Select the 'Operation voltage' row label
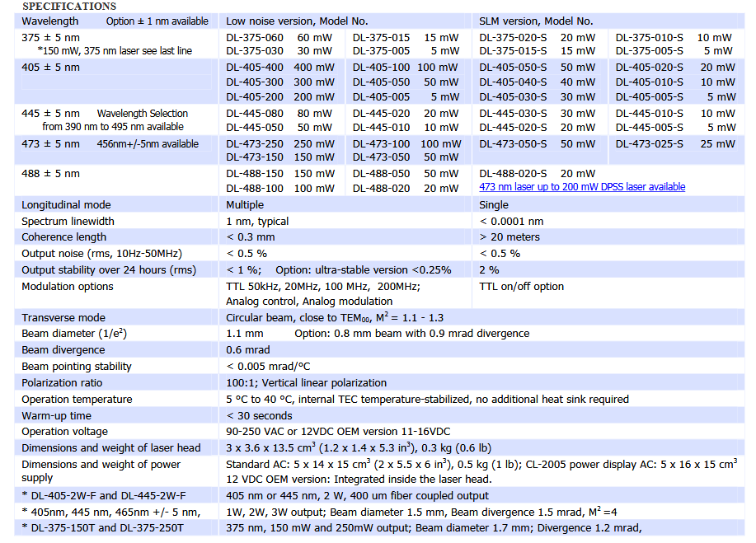The height and width of the screenshot is (543, 756). [x=64, y=432]
